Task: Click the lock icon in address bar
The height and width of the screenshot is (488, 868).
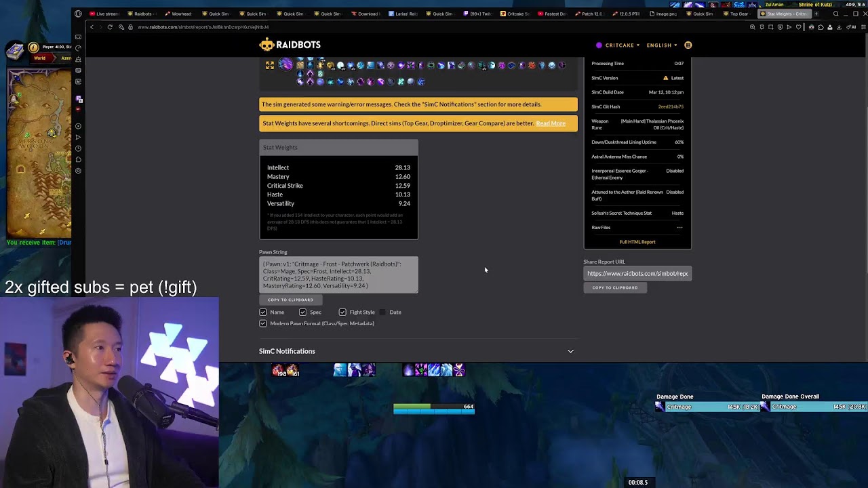Action: 130,27
